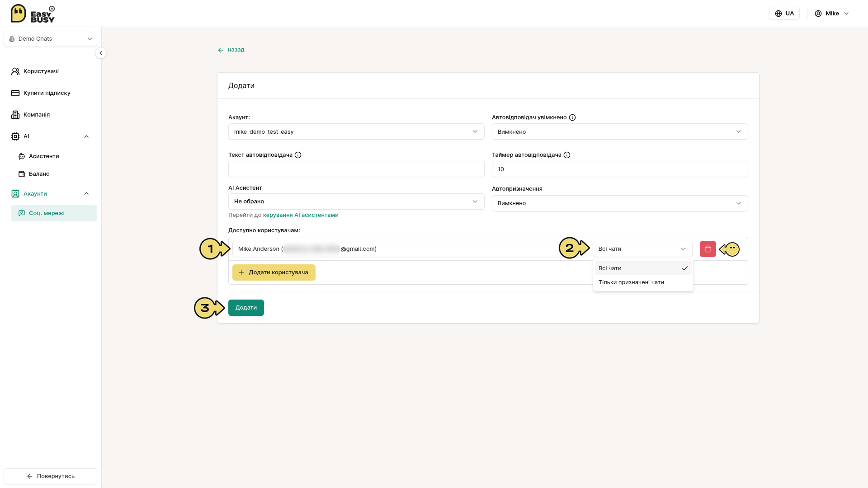Viewport: 868px width, 488px height.
Task: Click the назад back link
Action: (x=231, y=50)
